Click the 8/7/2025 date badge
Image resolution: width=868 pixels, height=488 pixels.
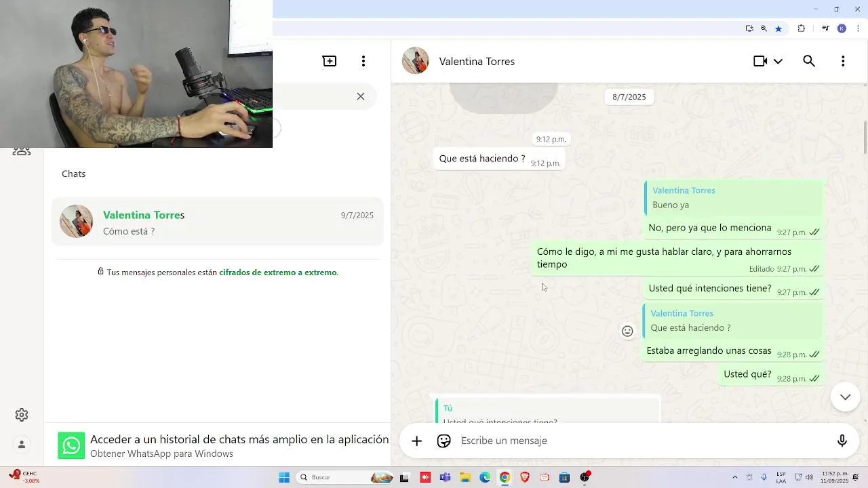[x=629, y=97]
